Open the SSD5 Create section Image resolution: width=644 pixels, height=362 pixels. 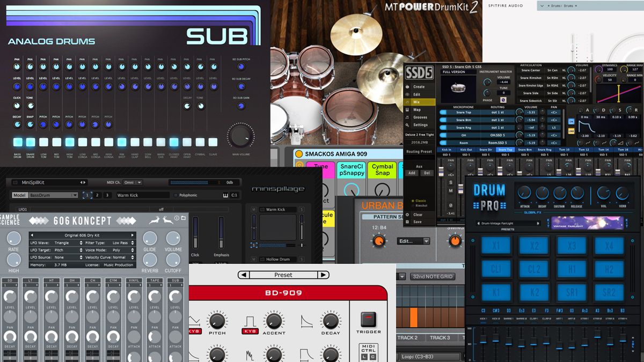click(418, 87)
